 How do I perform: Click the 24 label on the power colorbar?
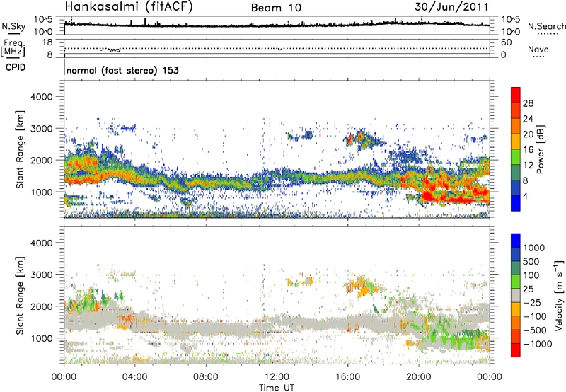coord(528,119)
